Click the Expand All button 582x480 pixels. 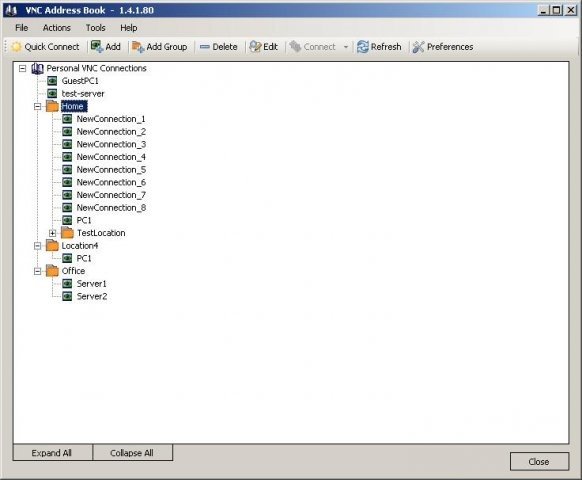(x=52, y=453)
